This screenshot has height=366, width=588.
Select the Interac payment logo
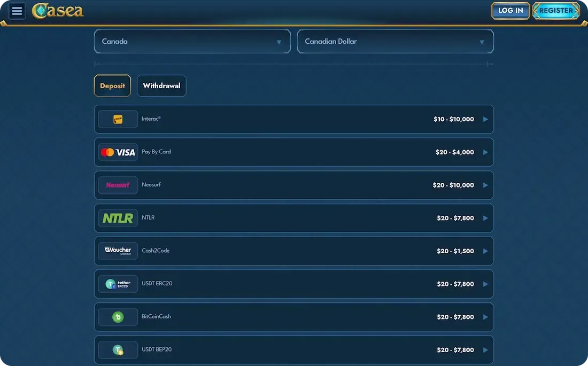[x=118, y=119]
